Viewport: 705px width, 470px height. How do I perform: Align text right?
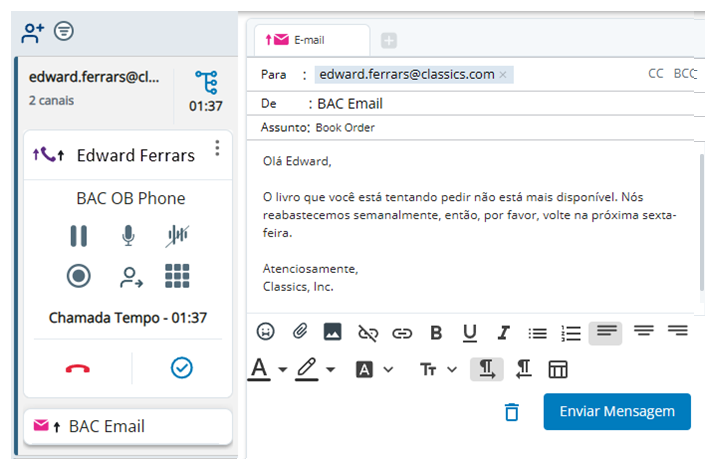[x=678, y=331]
